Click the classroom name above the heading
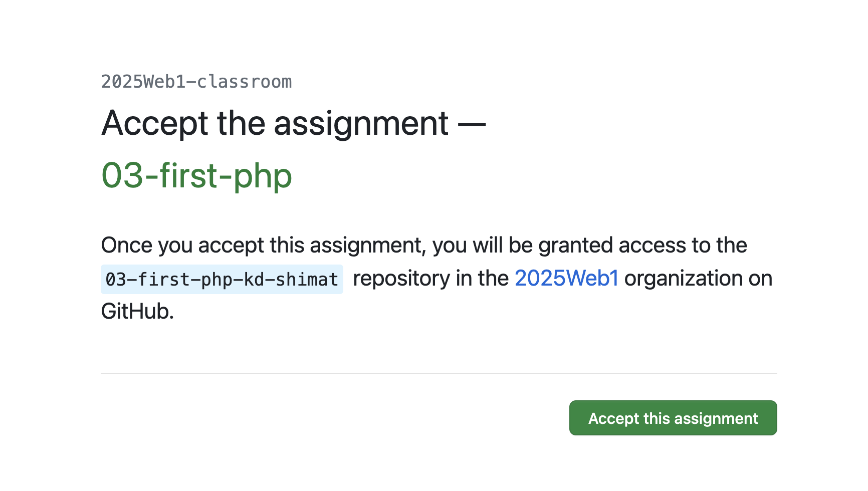This screenshot has height=491, width=868. point(196,81)
